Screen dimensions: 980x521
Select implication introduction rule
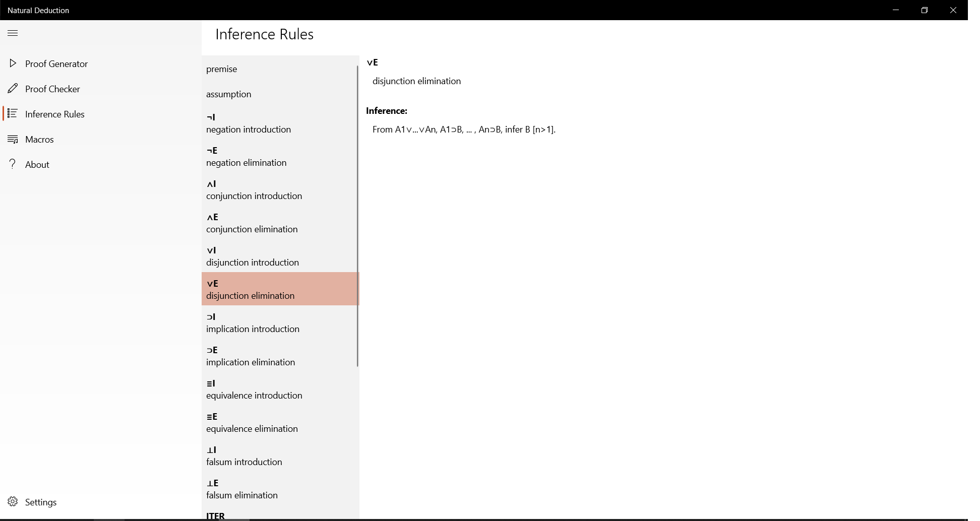click(x=280, y=322)
